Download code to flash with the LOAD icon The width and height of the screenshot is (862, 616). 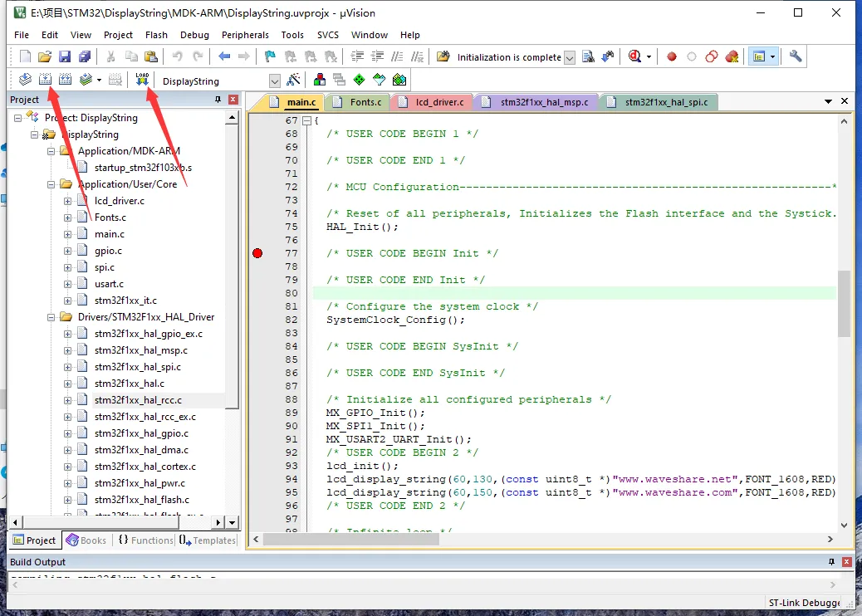(x=142, y=80)
